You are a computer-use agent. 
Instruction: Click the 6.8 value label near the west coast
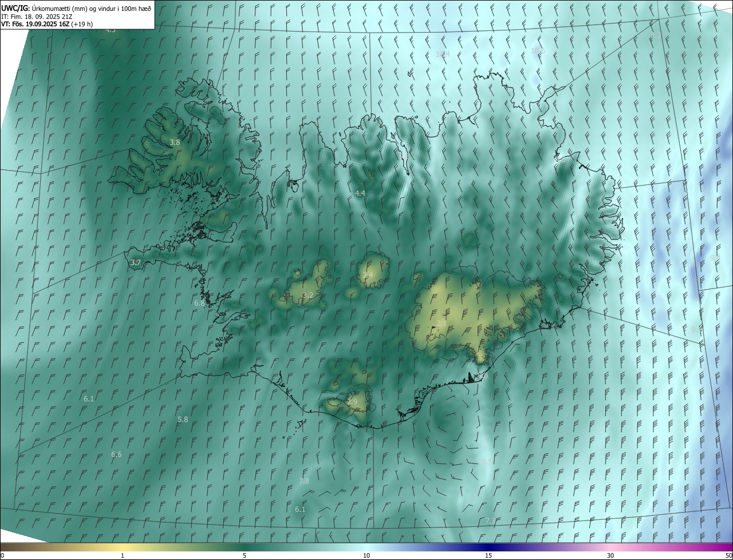click(x=199, y=303)
